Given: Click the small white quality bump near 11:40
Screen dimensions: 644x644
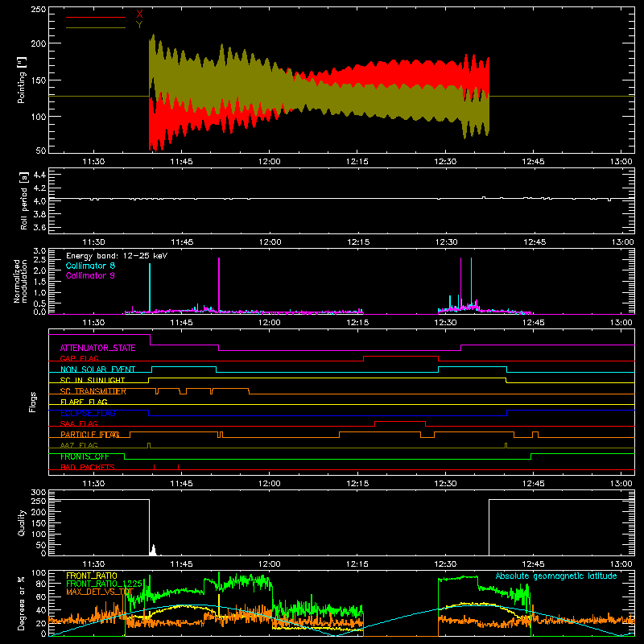Looking at the screenshot, I should coord(153,551).
